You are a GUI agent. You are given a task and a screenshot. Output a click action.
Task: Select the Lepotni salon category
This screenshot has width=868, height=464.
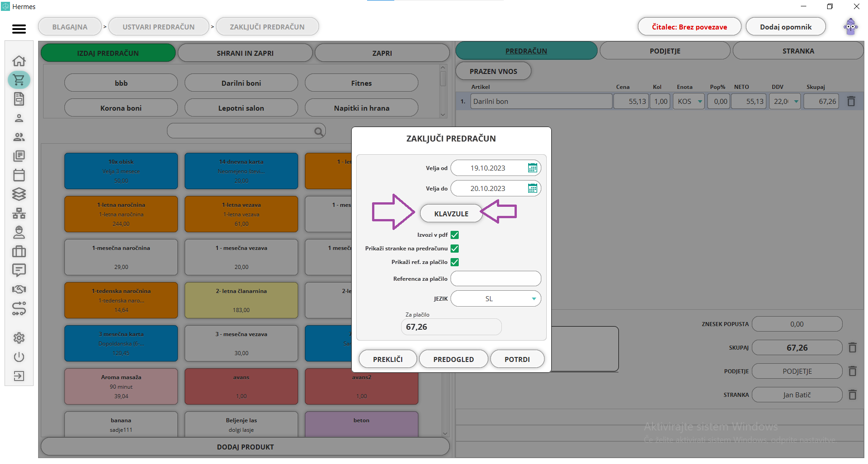(x=241, y=108)
